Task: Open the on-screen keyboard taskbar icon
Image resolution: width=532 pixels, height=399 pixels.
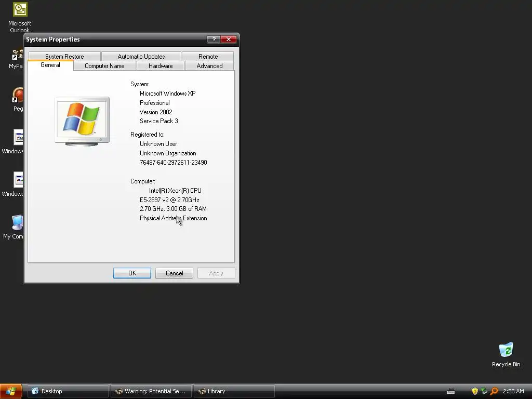Action: coord(451,392)
